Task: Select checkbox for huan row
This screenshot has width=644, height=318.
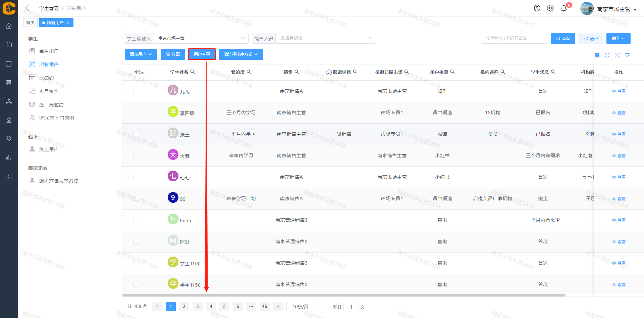Action: [x=136, y=220]
